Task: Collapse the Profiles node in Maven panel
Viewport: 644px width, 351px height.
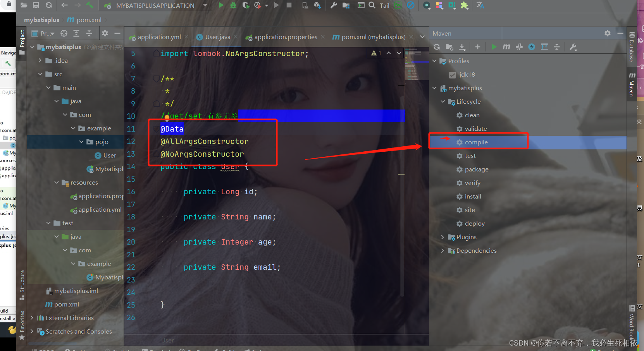Action: 434,61
